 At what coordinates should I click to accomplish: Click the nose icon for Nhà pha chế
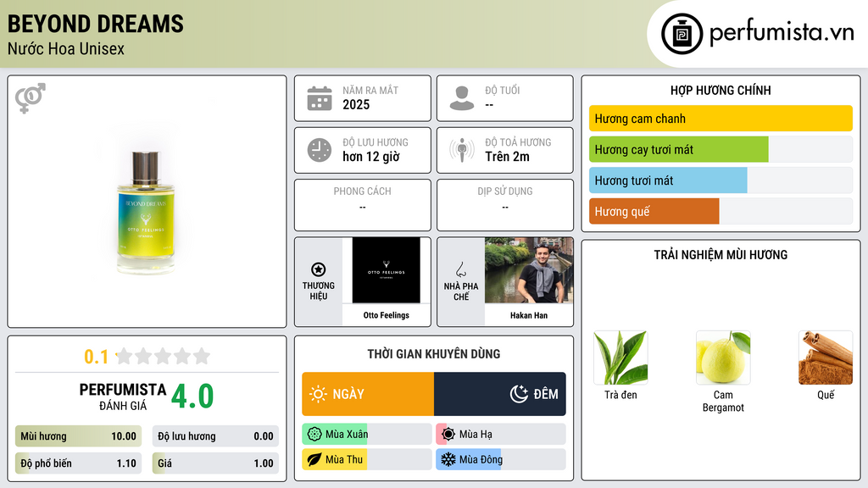pyautogui.click(x=460, y=269)
